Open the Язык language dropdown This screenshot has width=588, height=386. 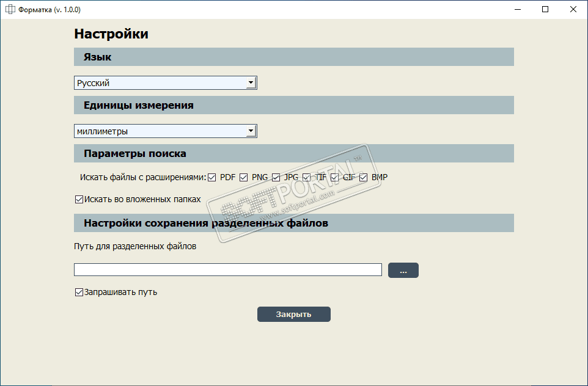[251, 83]
